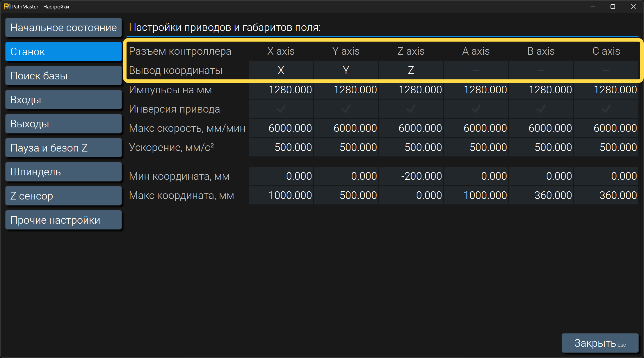Switch to the Шпиндель section
The height and width of the screenshot is (358, 644).
(x=63, y=172)
